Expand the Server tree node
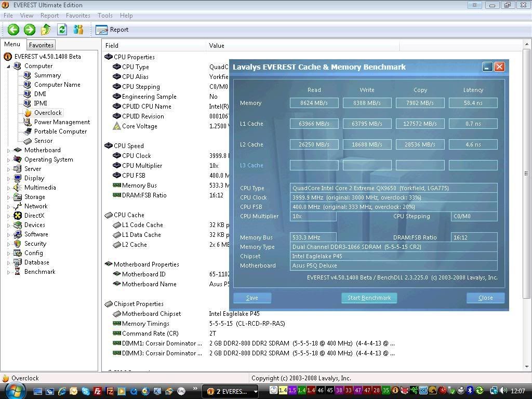Screen dimensions: 532x399 coord(8,169)
